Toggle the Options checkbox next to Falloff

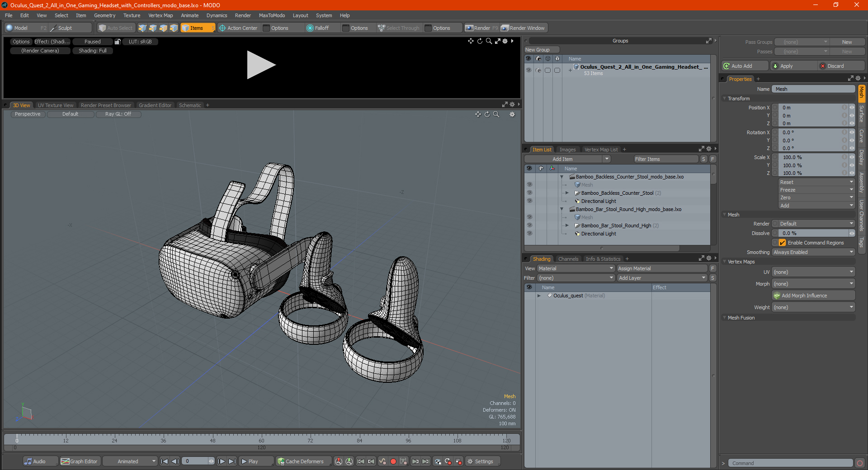[346, 28]
